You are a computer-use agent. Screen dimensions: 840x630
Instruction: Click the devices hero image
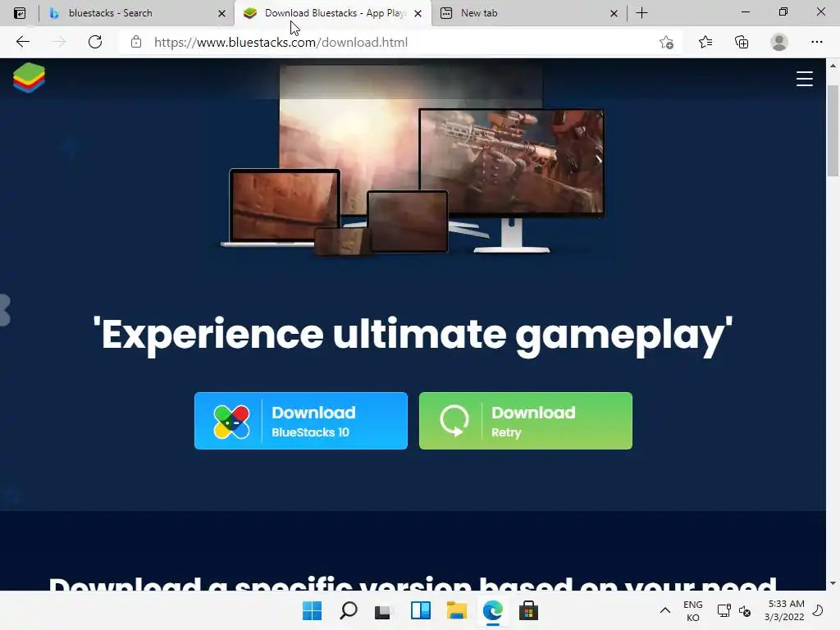click(413, 161)
